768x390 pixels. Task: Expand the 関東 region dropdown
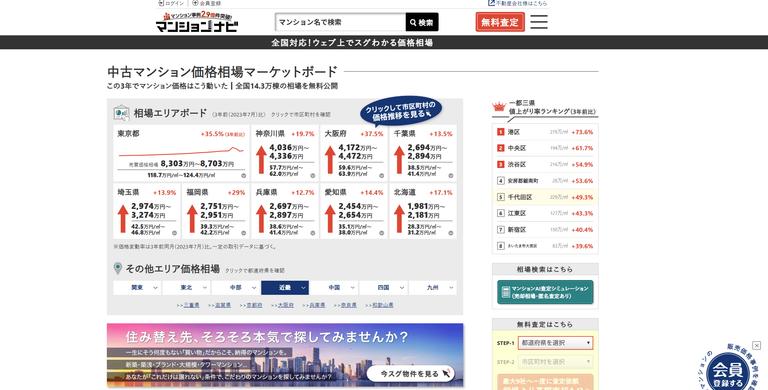click(x=137, y=288)
